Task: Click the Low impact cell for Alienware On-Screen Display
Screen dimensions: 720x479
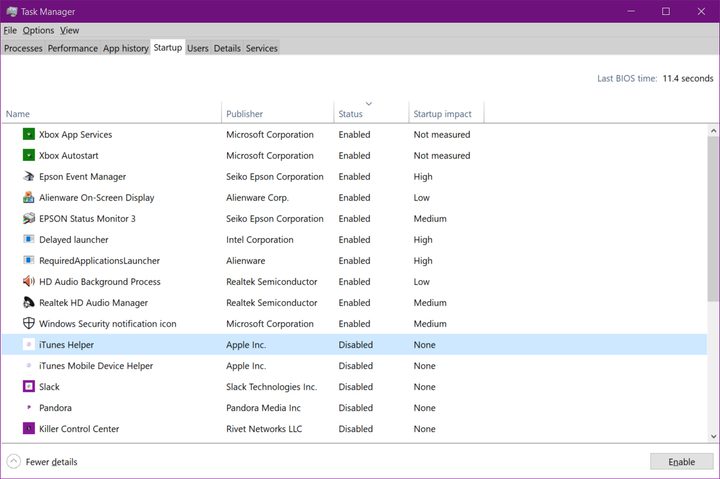Action: (422, 198)
